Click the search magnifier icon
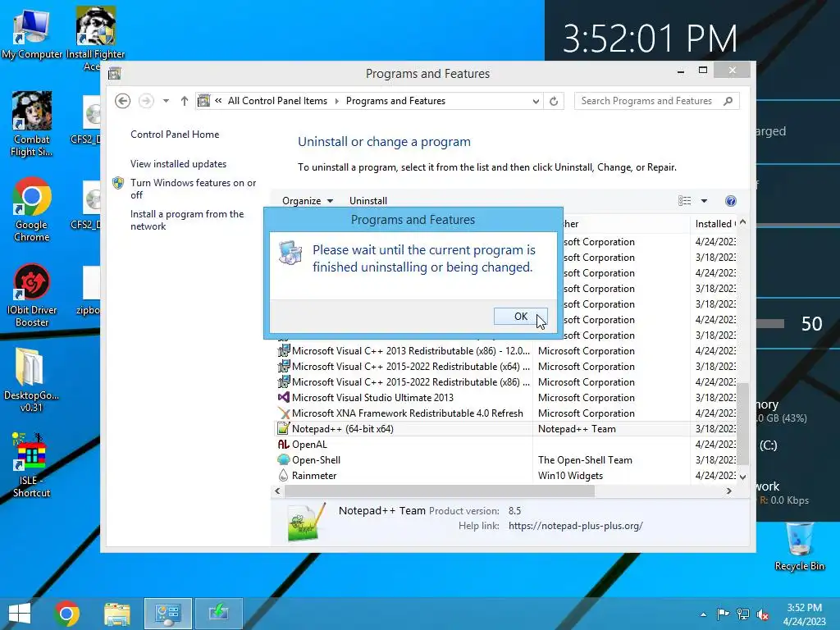Image resolution: width=840 pixels, height=630 pixels. coord(728,101)
